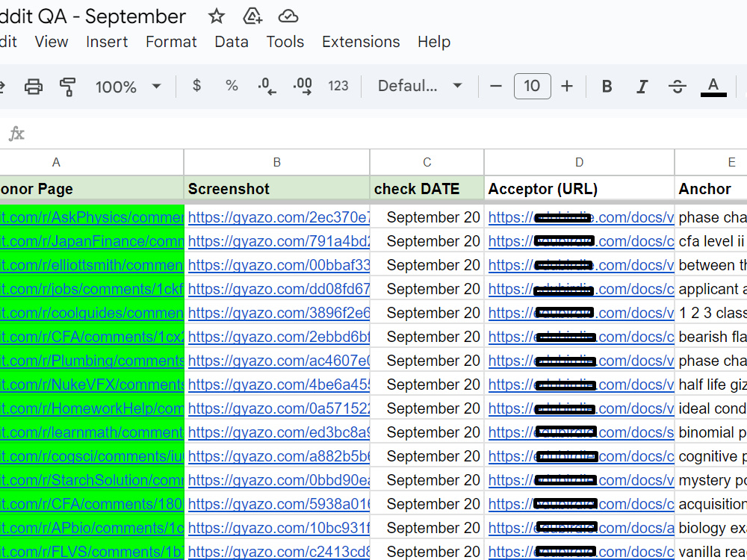This screenshot has width=747, height=560.
Task: Click the Print icon
Action: click(x=34, y=87)
